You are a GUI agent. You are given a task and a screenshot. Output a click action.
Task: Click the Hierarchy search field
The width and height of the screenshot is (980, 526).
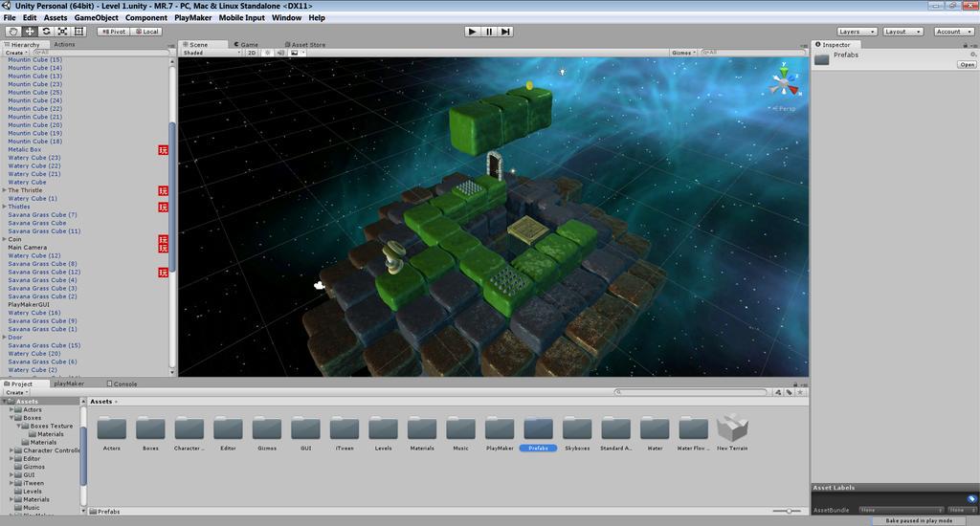[x=100, y=53]
